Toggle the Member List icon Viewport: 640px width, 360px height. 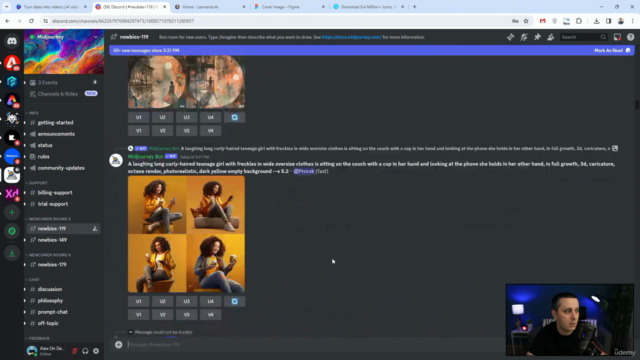(x=551, y=37)
